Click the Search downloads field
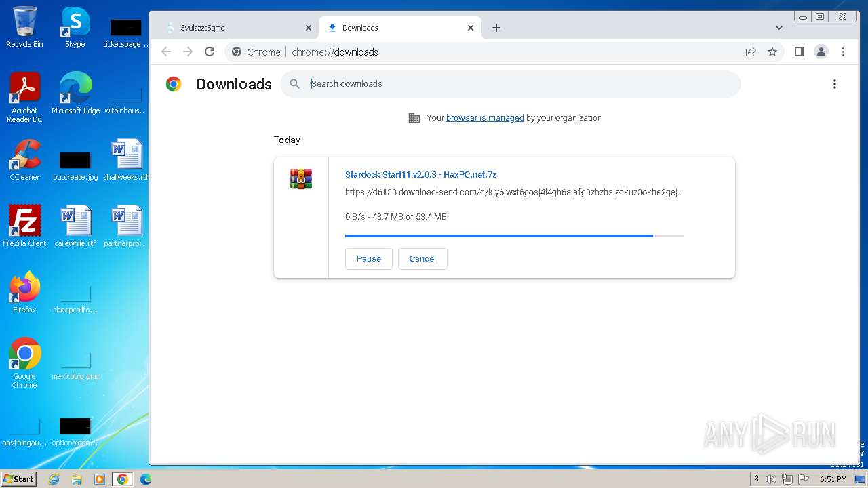The width and height of the screenshot is (868, 488). pos(510,84)
